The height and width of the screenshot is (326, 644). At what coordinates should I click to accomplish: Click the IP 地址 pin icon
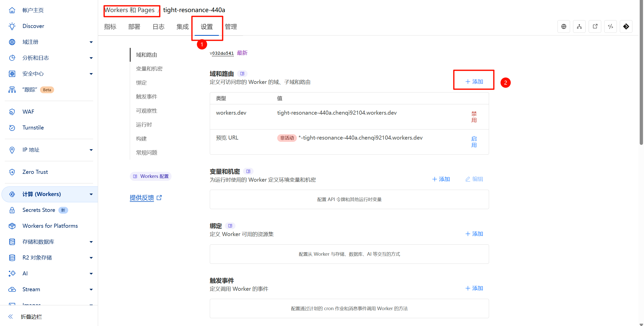(x=12, y=150)
